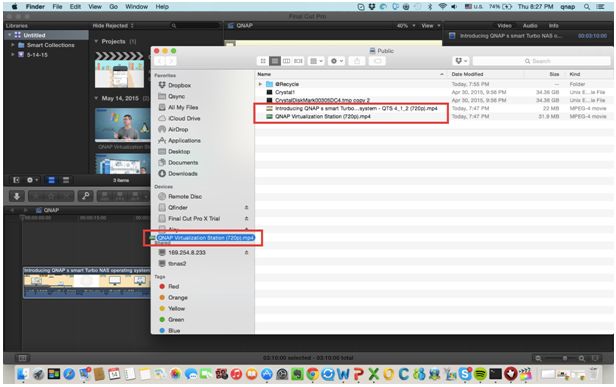This screenshot has width=616, height=387.
Task: Open Qsync in Finder sidebar
Action: 176,96
